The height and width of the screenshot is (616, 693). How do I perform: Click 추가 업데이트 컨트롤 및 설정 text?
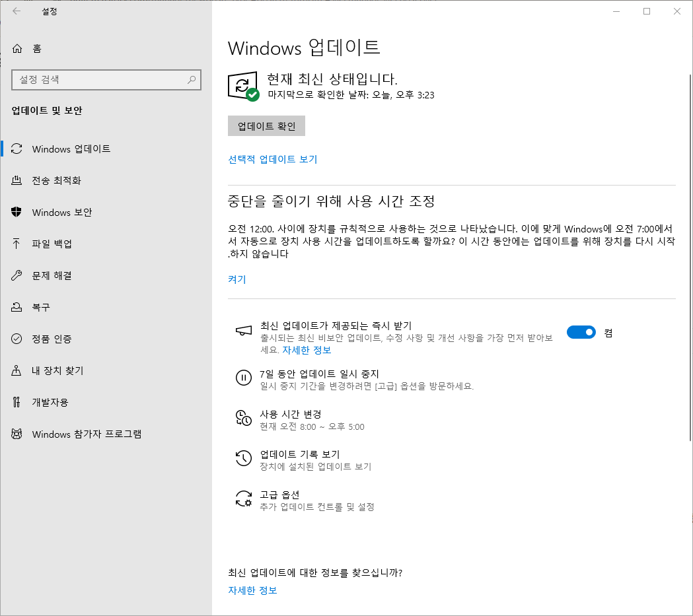click(x=317, y=507)
